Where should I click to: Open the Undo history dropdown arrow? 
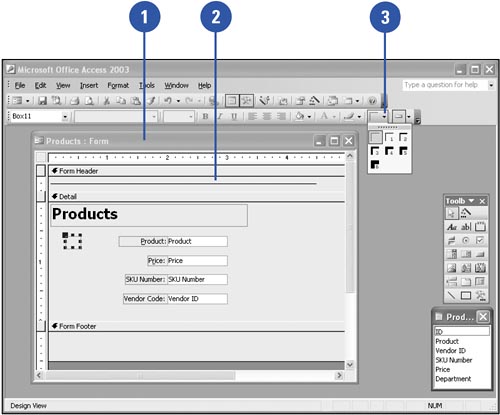178,101
